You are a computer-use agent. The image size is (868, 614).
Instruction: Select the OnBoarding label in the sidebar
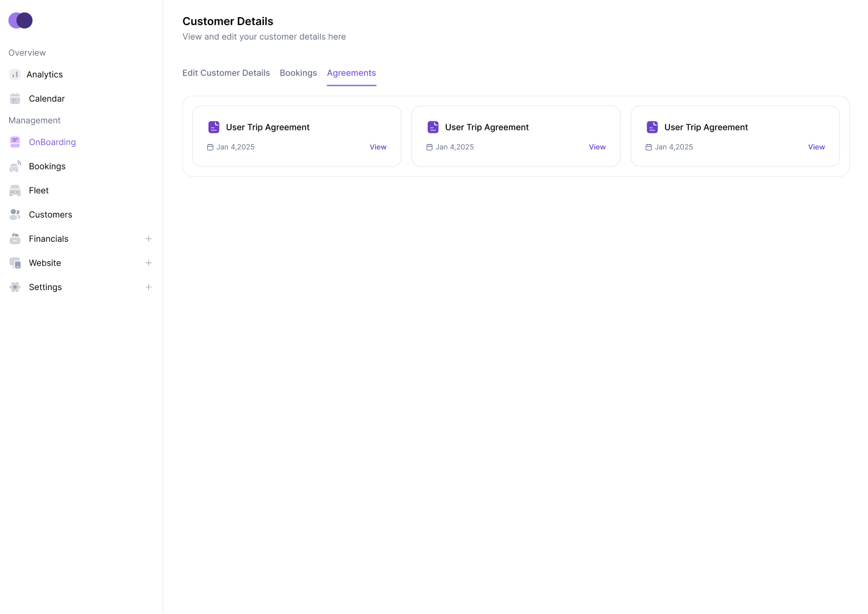52,142
